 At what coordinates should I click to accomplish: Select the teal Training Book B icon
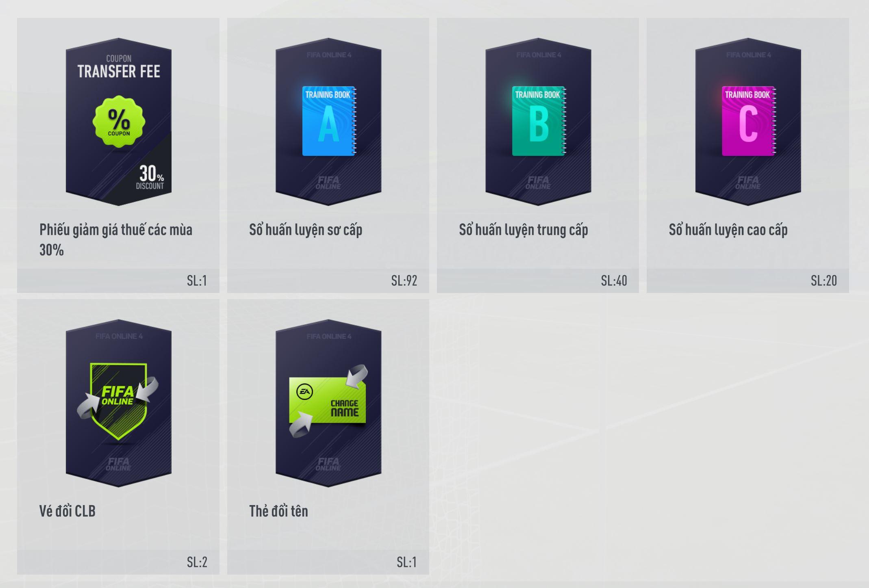tap(539, 121)
